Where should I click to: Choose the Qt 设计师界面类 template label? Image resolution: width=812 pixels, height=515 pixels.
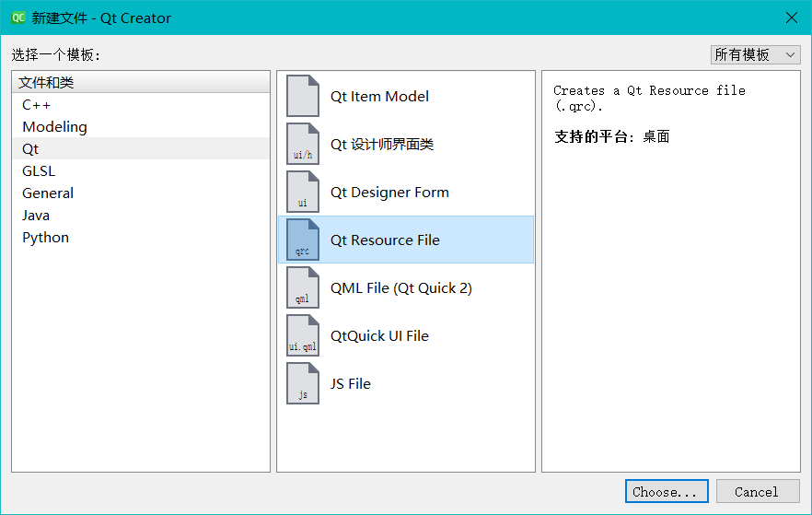tap(382, 144)
